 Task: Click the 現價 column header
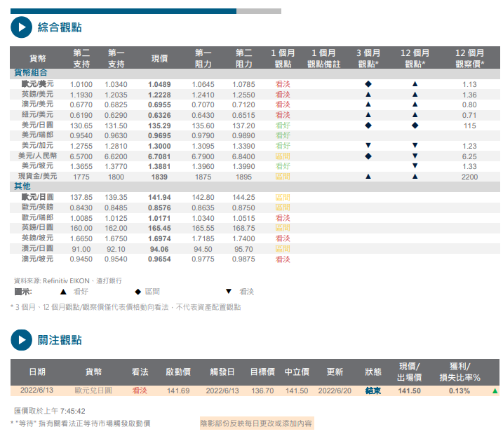click(159, 58)
